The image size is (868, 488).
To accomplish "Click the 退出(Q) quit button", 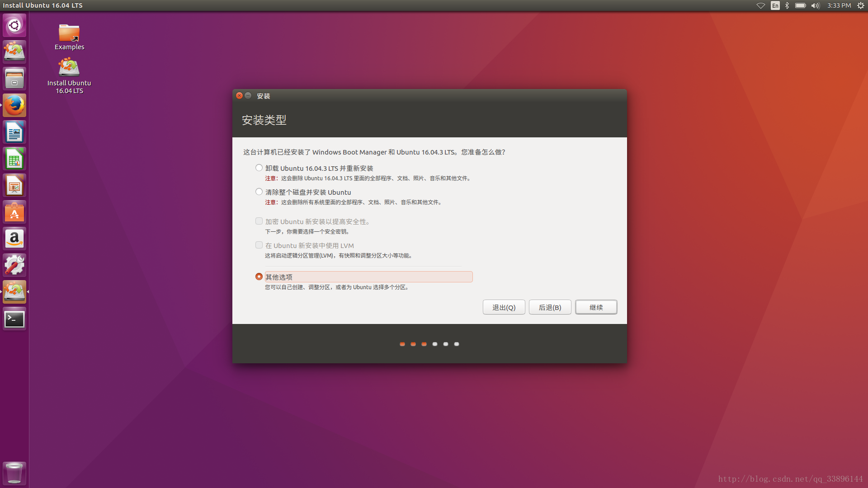I will [504, 307].
